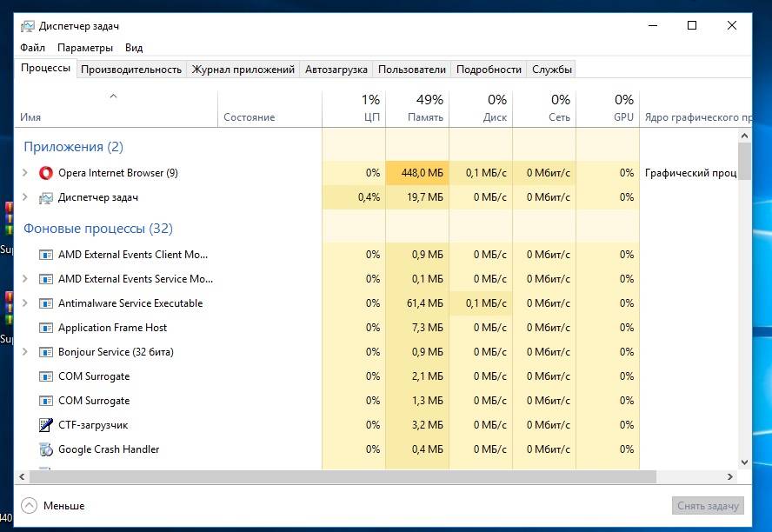Open the Автозагрузка tab
This screenshot has width=772, height=532.
(x=336, y=70)
